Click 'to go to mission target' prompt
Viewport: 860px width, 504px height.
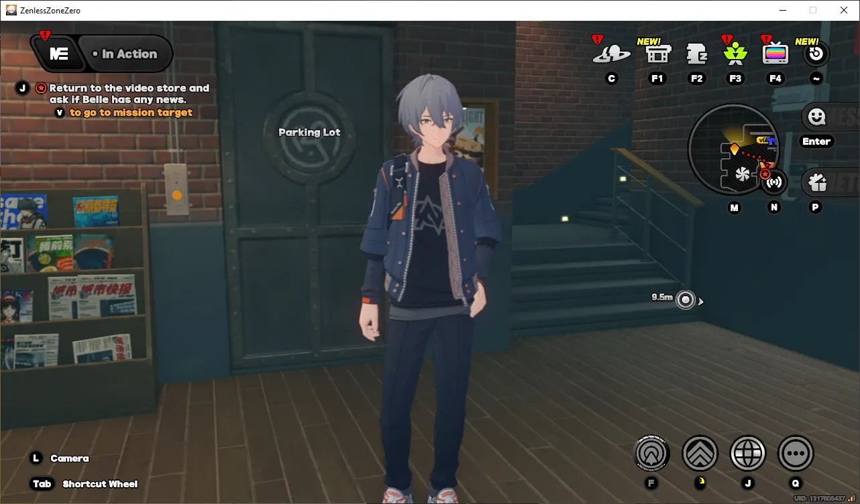pyautogui.click(x=131, y=113)
